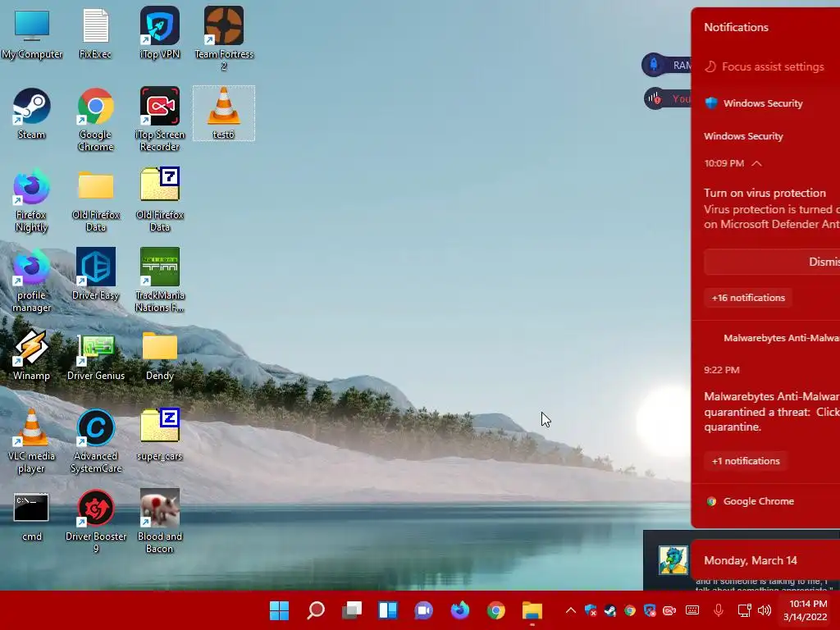
Task: Open Turn on virus protection notification
Action: [771, 208]
